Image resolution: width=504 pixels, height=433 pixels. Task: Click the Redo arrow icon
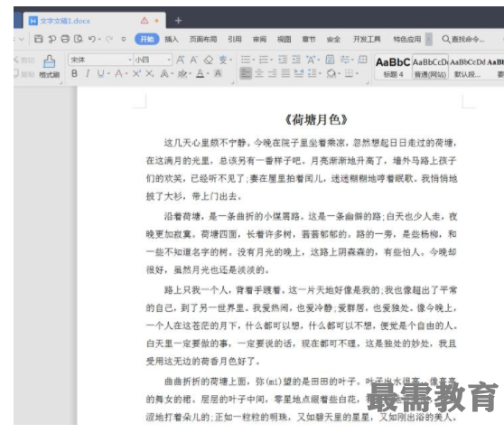click(x=109, y=39)
